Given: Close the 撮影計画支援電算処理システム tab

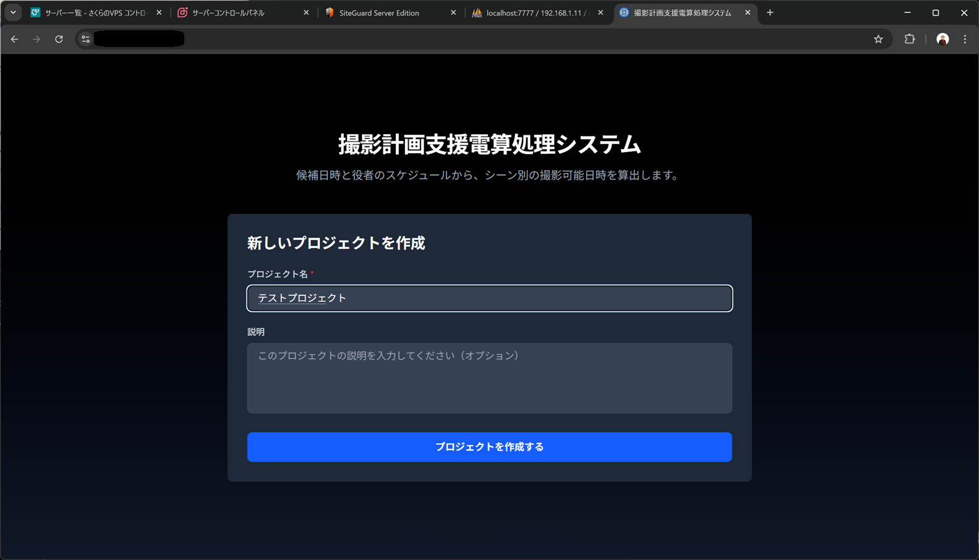Looking at the screenshot, I should (748, 12).
